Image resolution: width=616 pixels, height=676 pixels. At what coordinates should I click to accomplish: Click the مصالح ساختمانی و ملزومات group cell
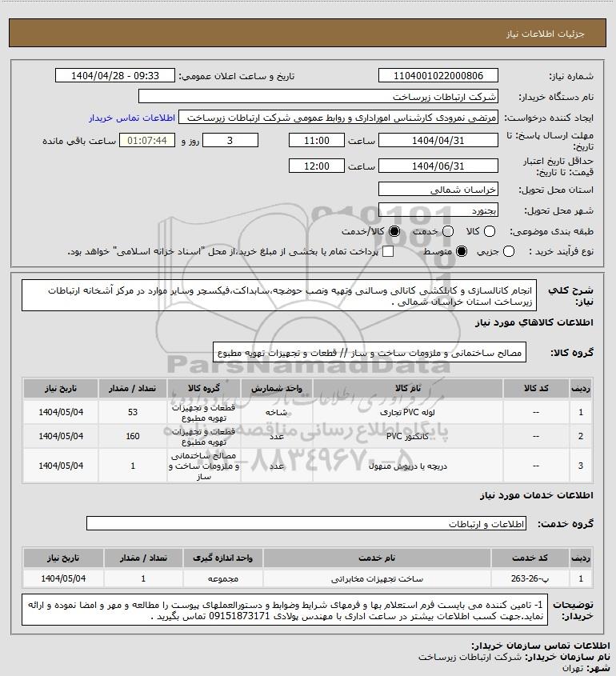[203, 466]
